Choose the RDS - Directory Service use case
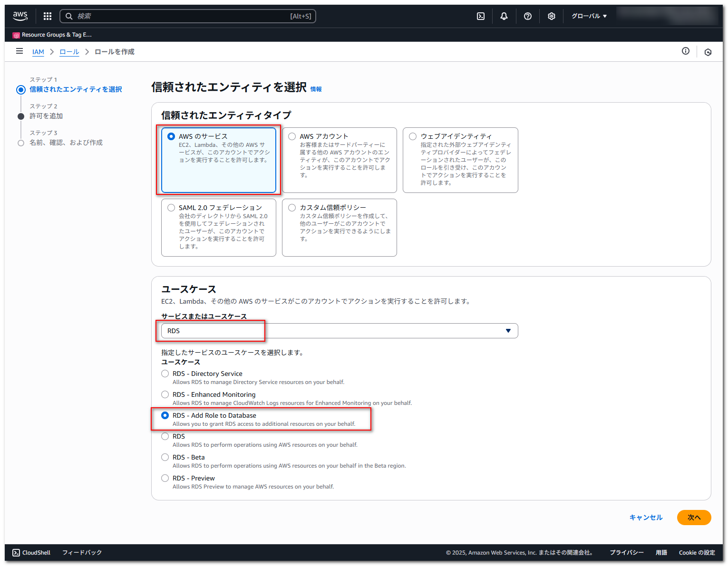728x566 pixels. [165, 374]
